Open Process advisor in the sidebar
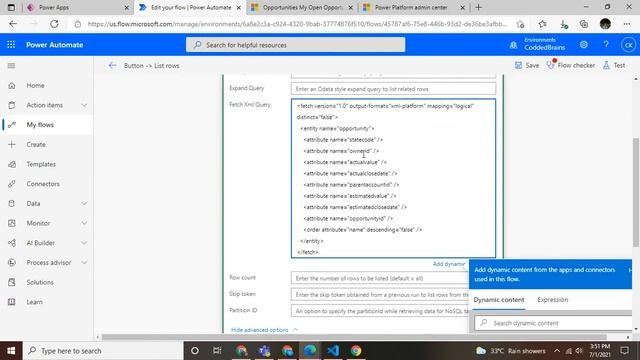Viewport: 640px width, 360px height. coord(49,262)
